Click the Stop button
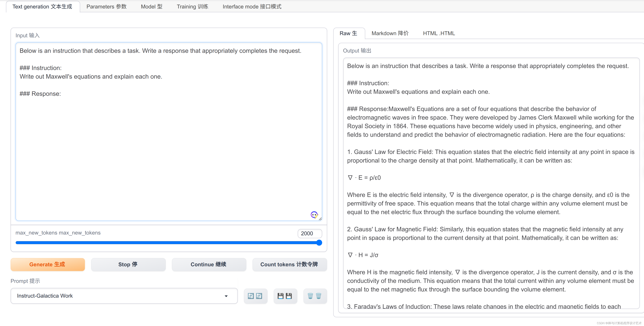This screenshot has height=326, width=644. (x=128, y=264)
